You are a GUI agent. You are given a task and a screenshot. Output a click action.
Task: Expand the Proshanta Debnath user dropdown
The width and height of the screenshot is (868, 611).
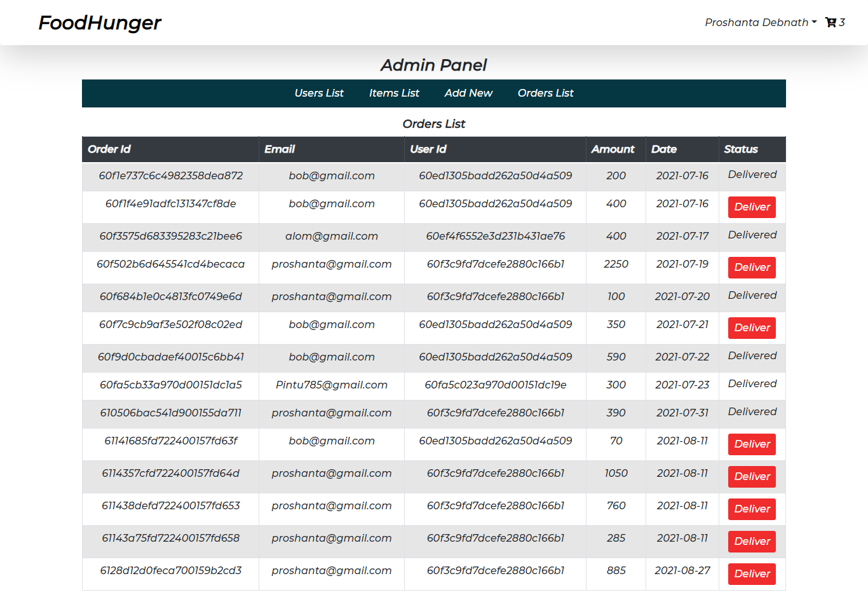pyautogui.click(x=761, y=22)
